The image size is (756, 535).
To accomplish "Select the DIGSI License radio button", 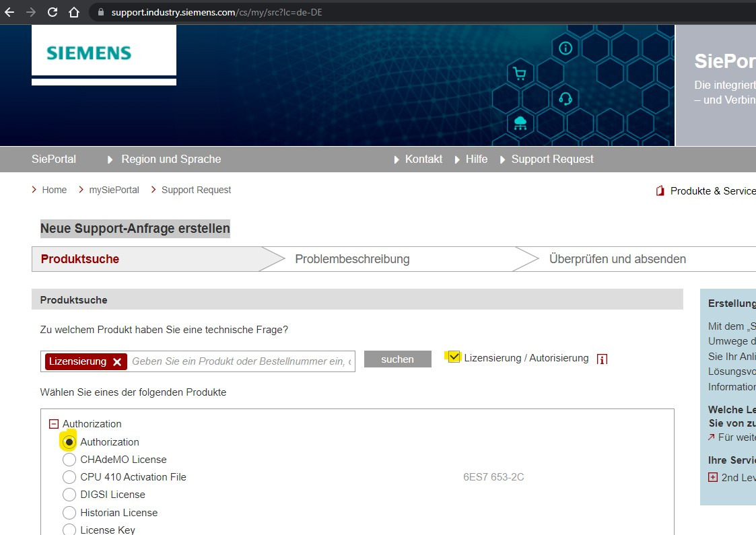I will click(x=69, y=495).
